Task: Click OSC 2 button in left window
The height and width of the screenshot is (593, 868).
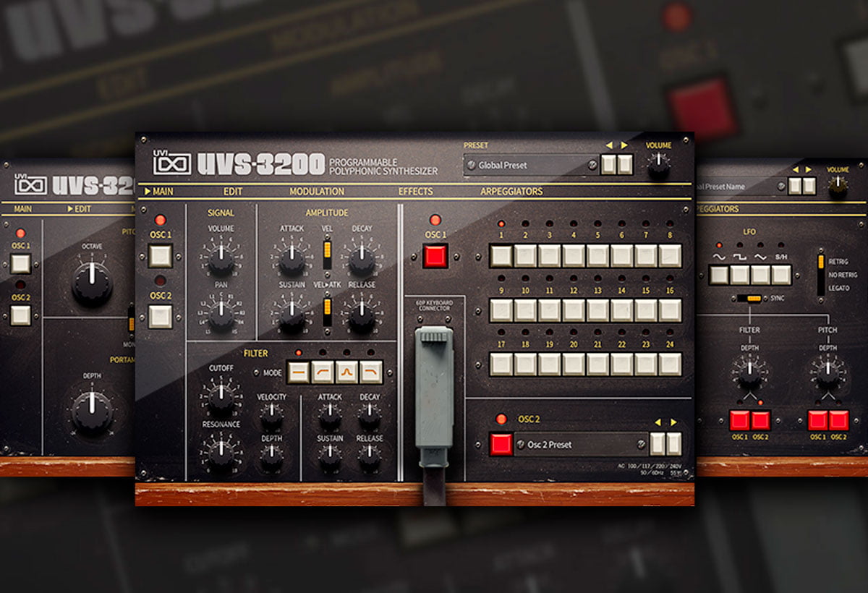Action: click(x=21, y=315)
